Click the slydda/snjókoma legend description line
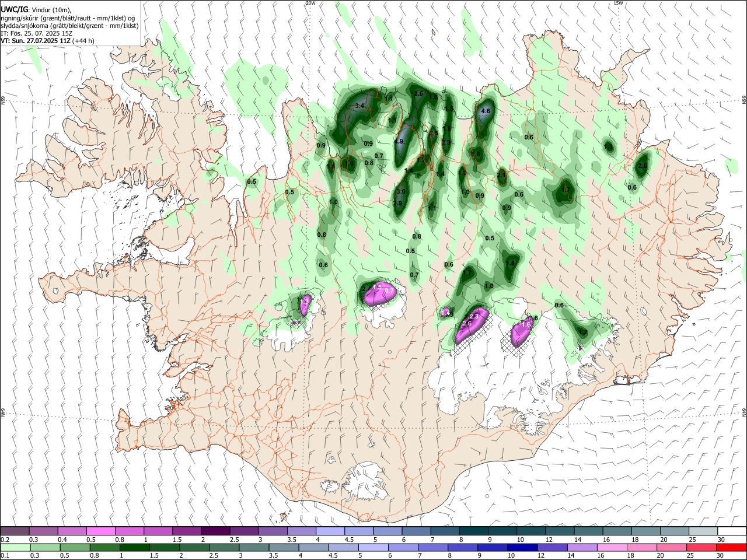The height and width of the screenshot is (560, 747). pyautogui.click(x=69, y=26)
